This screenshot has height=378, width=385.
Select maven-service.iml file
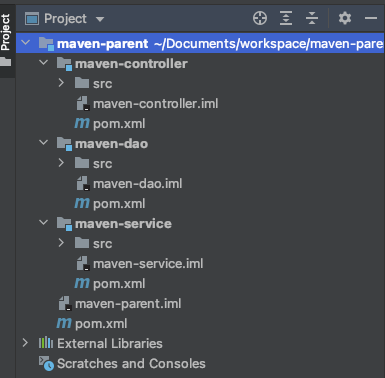tap(148, 264)
